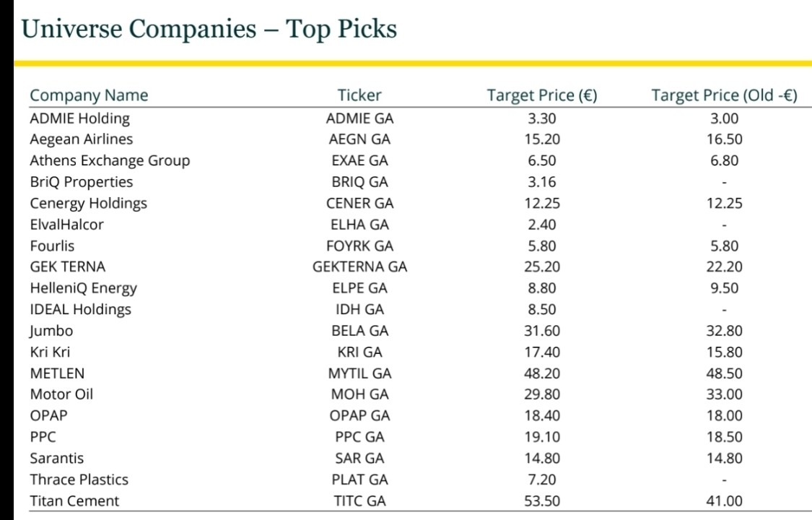Click ElvalHalcor's target price 2.40
The image size is (812, 520).
click(542, 225)
